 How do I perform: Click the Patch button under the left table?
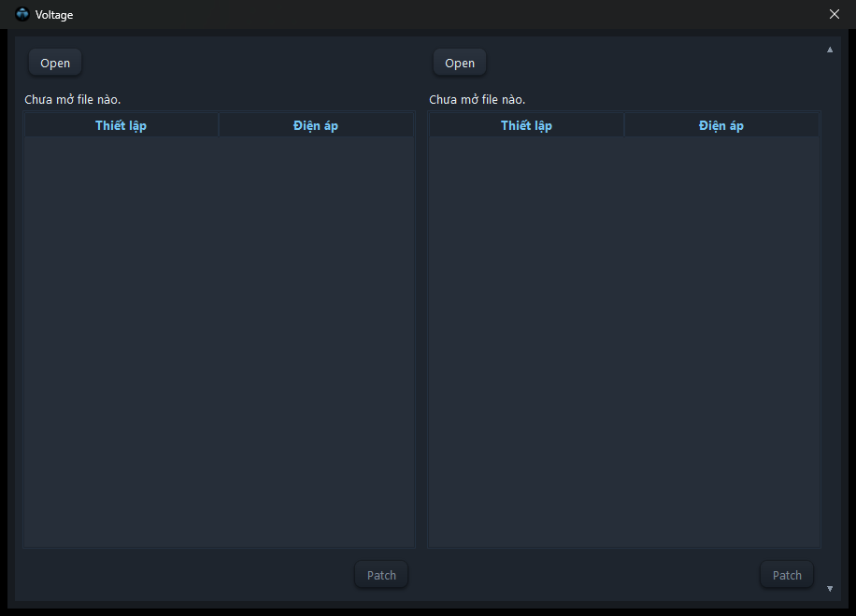pos(381,575)
